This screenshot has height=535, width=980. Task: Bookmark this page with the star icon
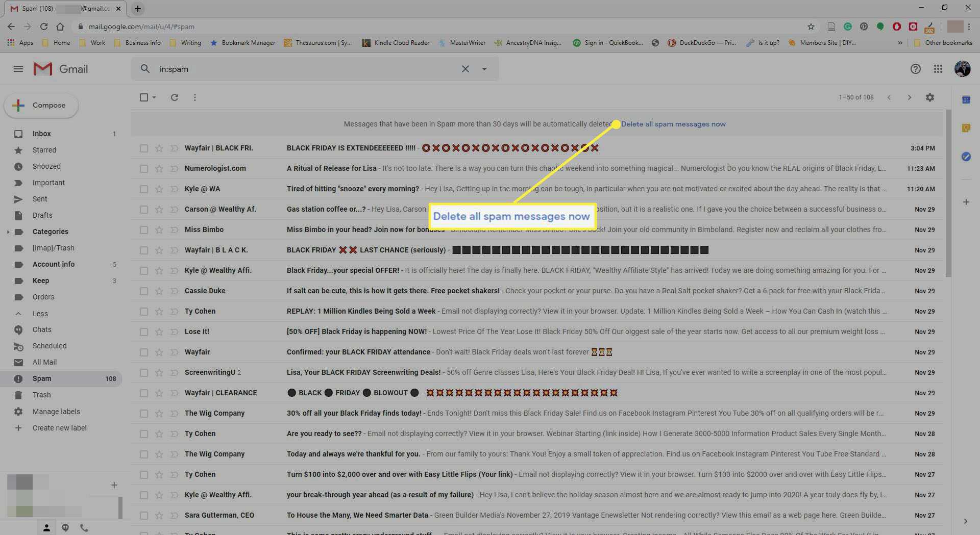point(811,27)
